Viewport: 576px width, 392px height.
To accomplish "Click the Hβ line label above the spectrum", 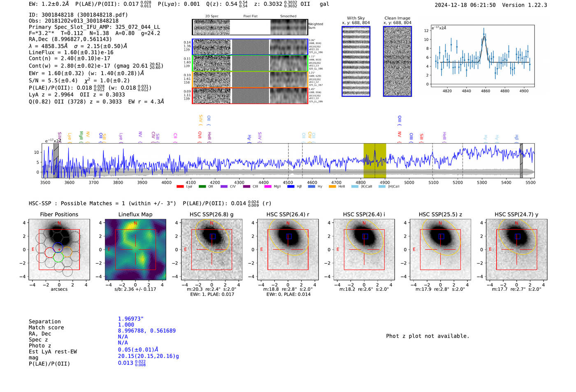I will 517,139.
